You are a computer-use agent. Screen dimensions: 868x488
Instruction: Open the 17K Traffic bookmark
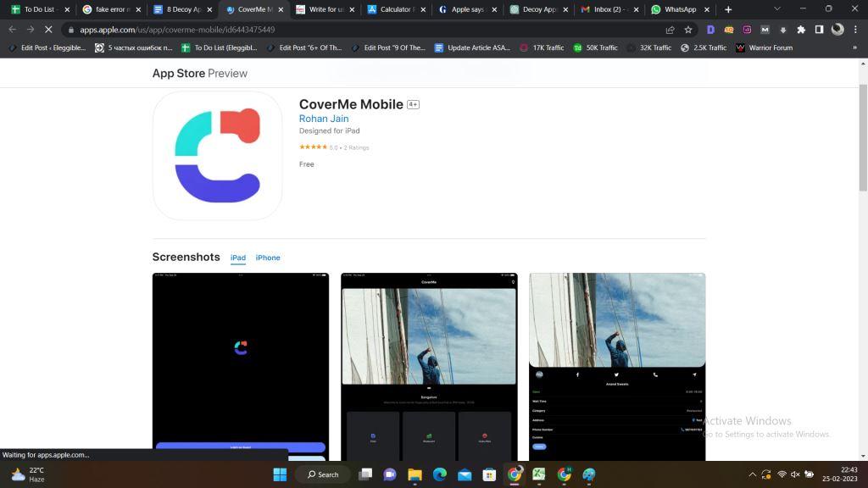(x=542, y=47)
